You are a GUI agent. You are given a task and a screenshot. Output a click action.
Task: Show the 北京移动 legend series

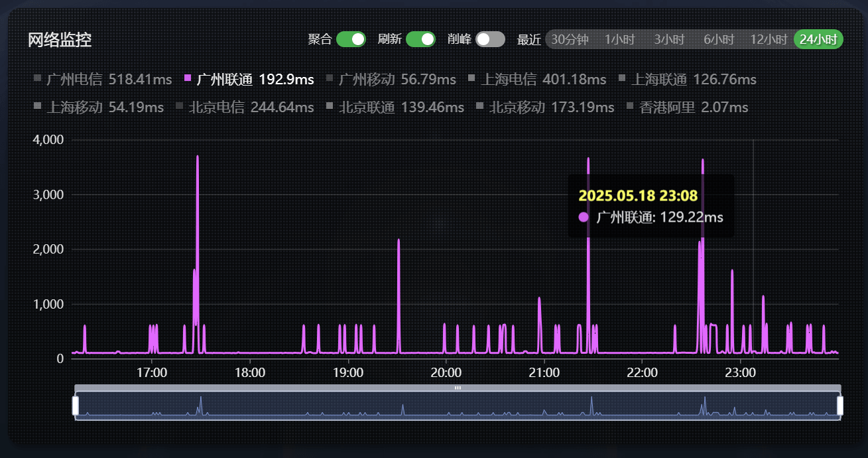point(480,107)
